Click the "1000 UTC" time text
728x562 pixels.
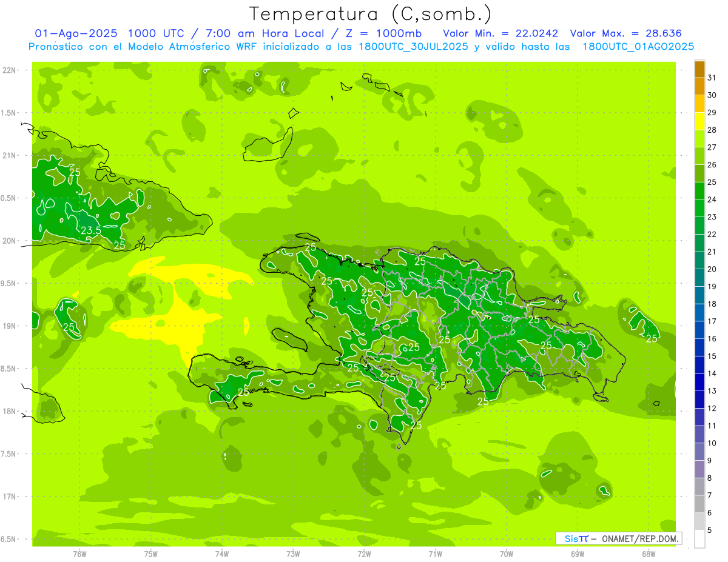157,33
